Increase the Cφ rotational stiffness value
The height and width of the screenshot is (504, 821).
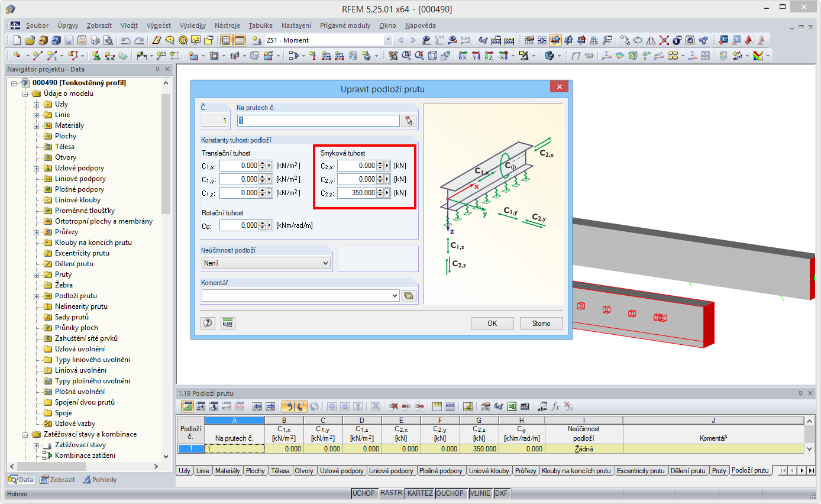tap(263, 223)
